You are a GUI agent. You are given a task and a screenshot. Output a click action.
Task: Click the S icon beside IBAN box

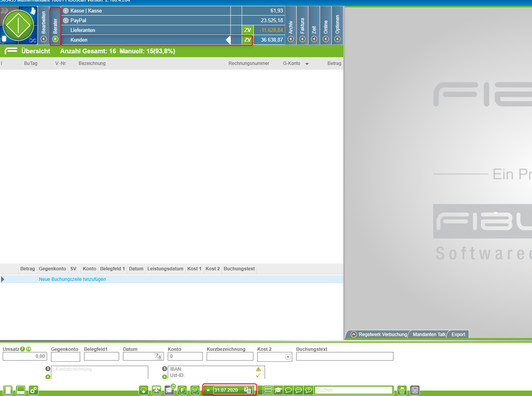(x=165, y=369)
